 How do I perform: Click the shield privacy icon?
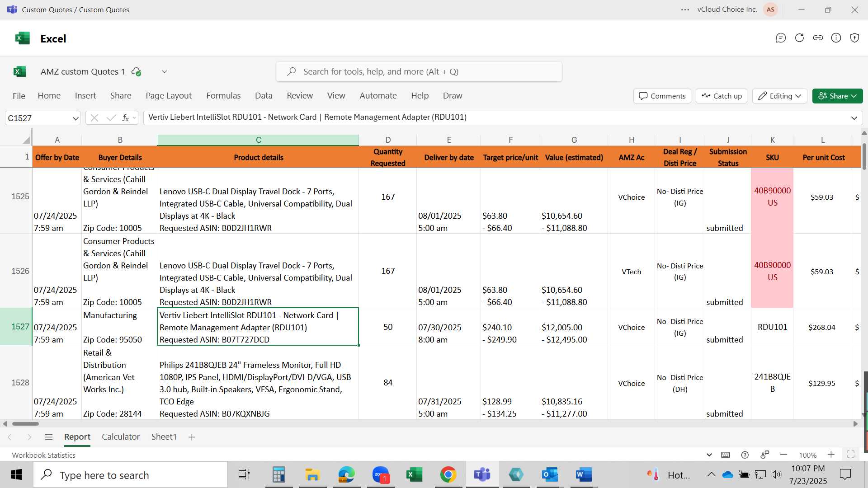click(854, 38)
